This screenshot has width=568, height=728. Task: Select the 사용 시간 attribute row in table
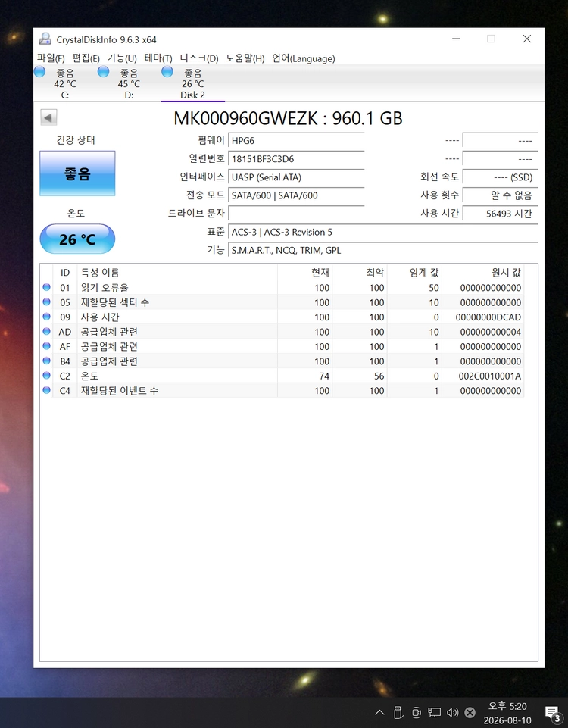282,317
